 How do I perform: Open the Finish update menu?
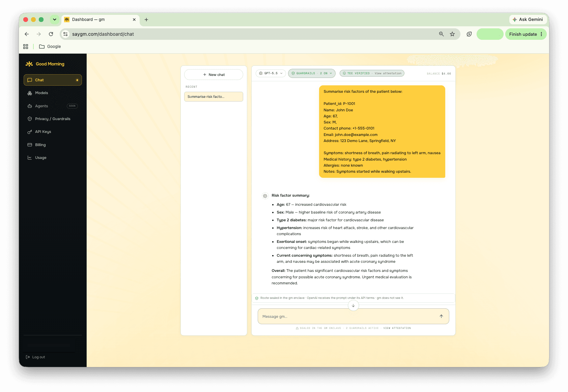526,34
